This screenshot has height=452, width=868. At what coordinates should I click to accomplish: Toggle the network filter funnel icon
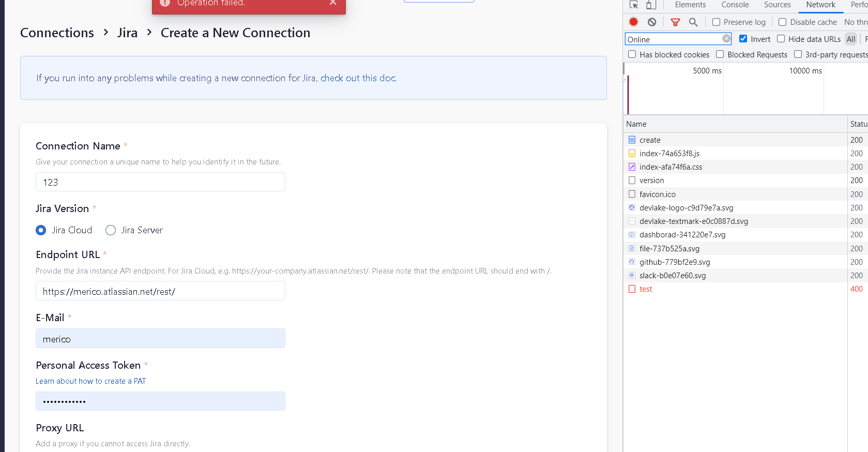tap(675, 22)
